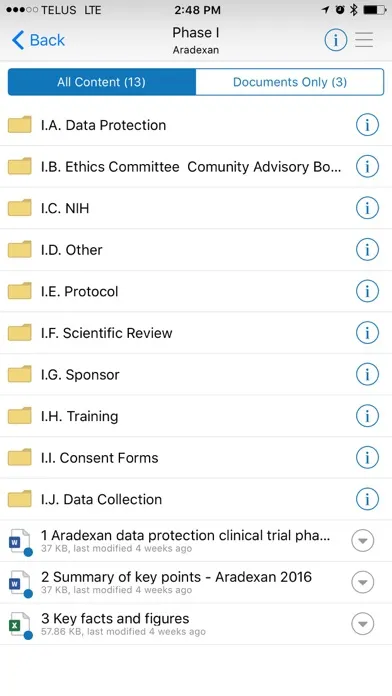Switch to Documents Only (3) tab

[290, 82]
